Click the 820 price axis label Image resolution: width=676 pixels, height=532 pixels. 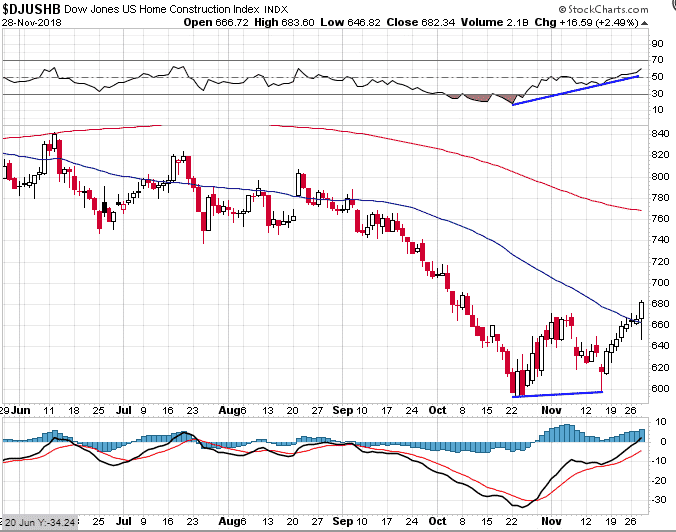[660, 155]
